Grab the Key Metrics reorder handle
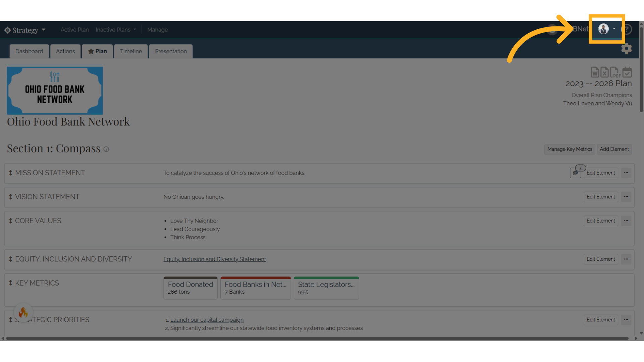The height and width of the screenshot is (362, 644). (10, 283)
